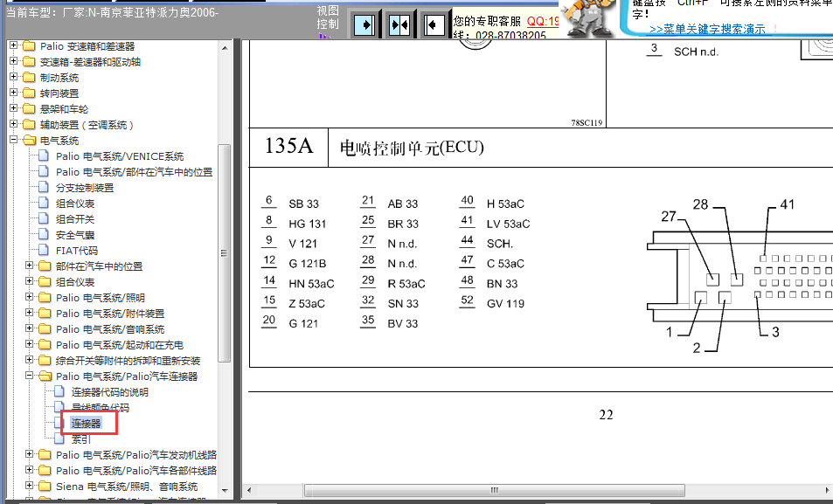Open the FIAT代码 document

click(x=77, y=251)
